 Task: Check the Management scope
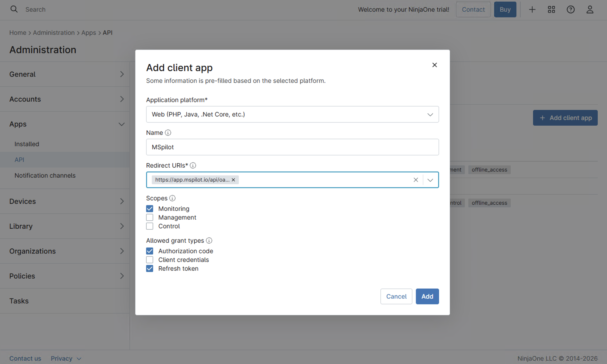[x=150, y=217]
